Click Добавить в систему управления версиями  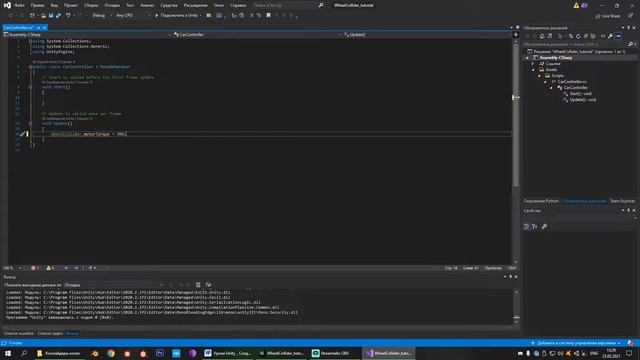pyautogui.click(x=576, y=343)
